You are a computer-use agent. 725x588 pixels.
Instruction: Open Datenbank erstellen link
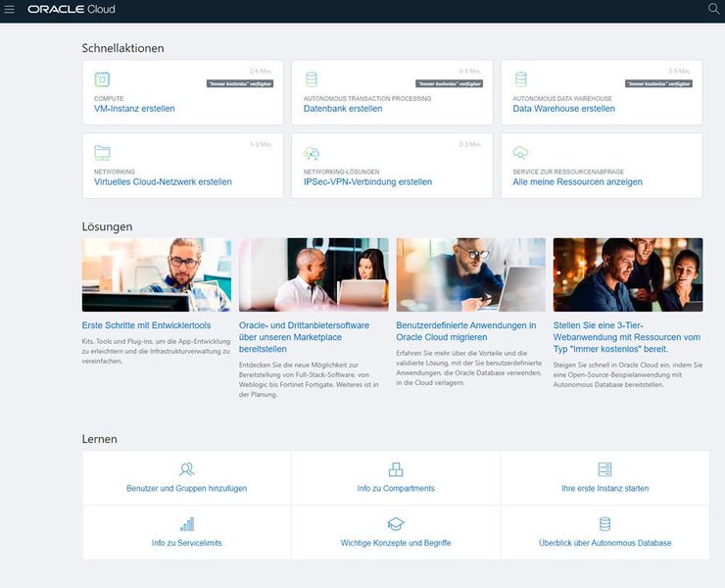coord(343,109)
